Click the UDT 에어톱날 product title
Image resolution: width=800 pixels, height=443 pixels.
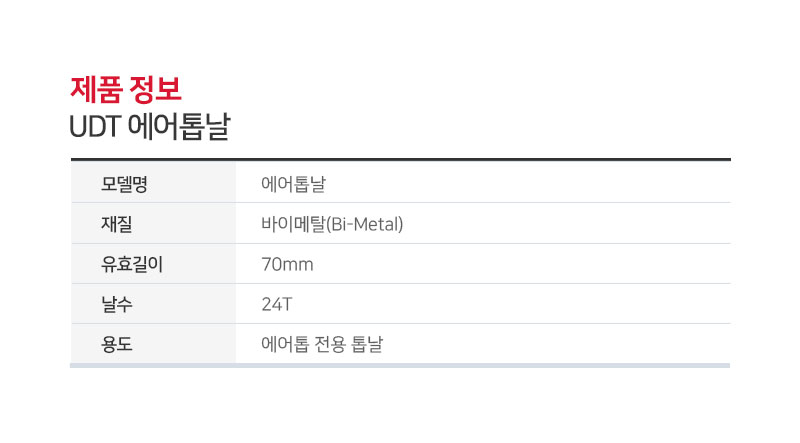tap(149, 127)
